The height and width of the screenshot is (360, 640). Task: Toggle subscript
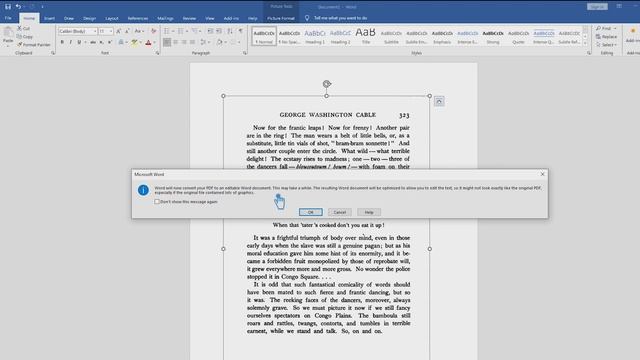click(102, 42)
